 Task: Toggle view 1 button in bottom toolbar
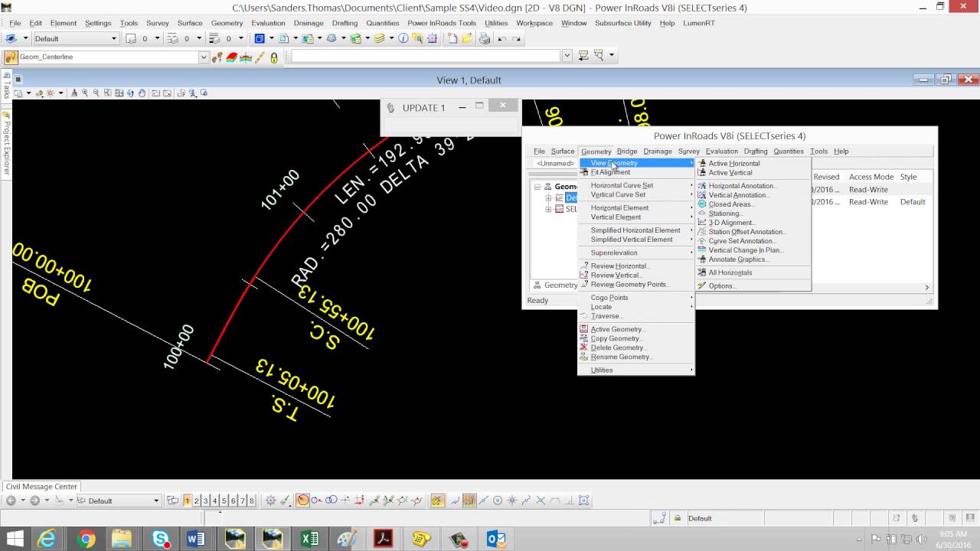click(x=187, y=500)
